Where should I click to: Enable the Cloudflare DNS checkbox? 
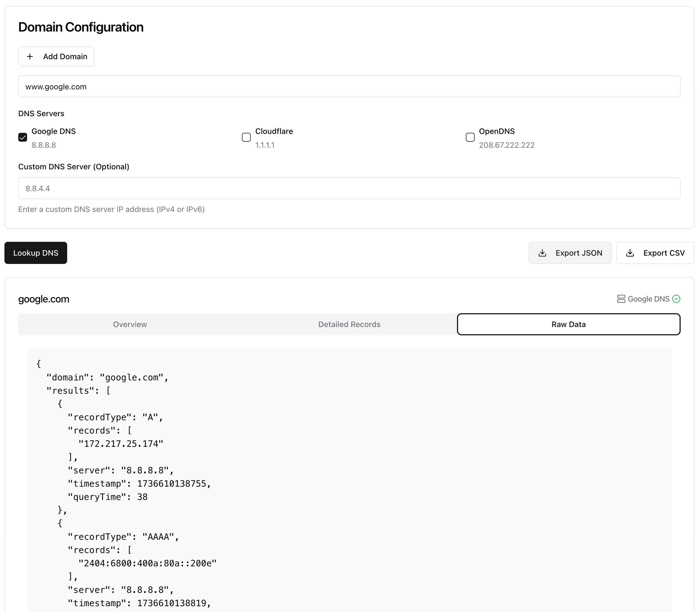pos(246,137)
